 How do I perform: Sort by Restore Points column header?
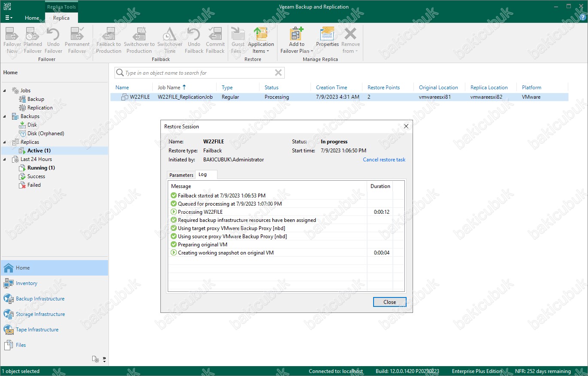(x=383, y=88)
